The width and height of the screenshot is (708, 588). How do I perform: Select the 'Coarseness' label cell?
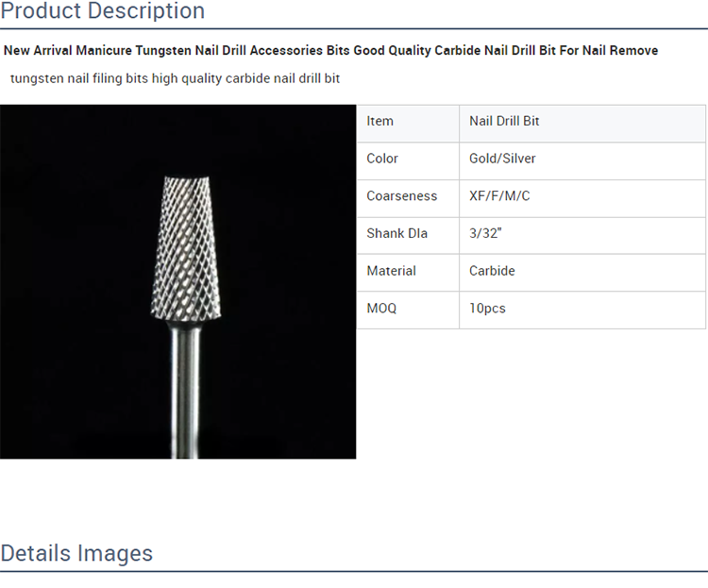pos(402,196)
